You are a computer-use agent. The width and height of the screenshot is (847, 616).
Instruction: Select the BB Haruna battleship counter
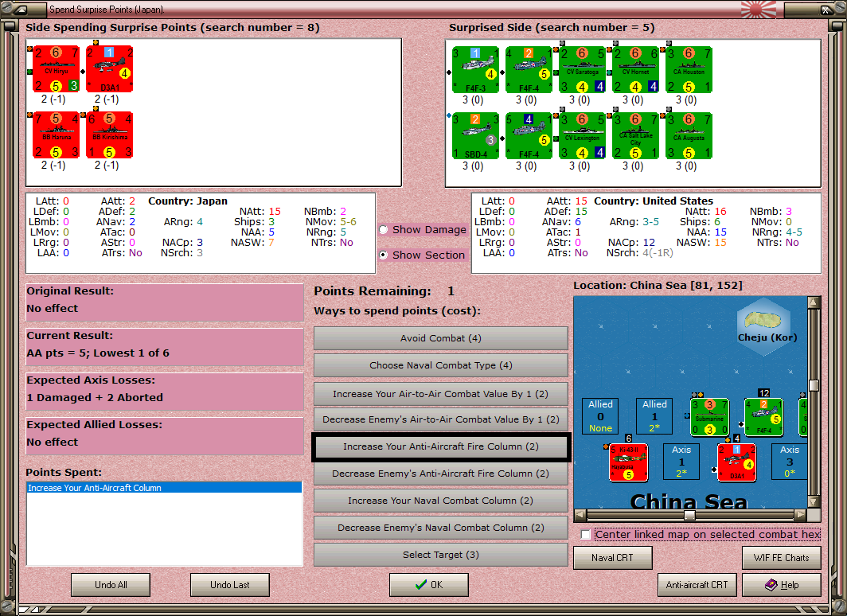(x=56, y=135)
